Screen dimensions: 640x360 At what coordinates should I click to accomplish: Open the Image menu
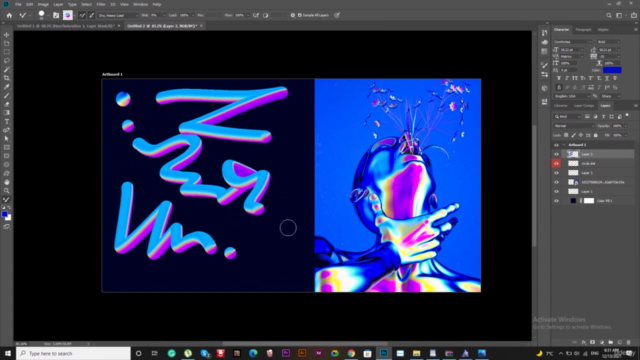point(43,4)
